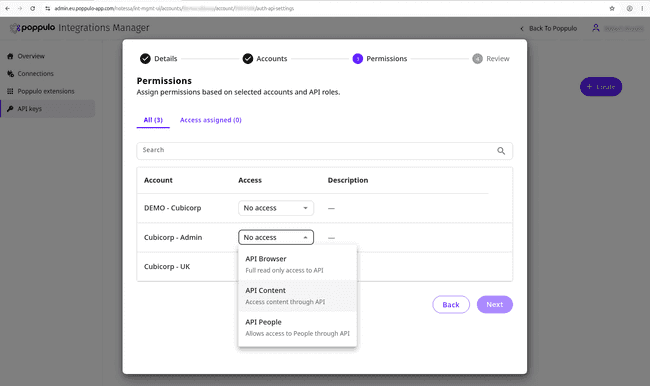650x386 pixels.
Task: Pick the API People role option
Action: [x=297, y=327]
